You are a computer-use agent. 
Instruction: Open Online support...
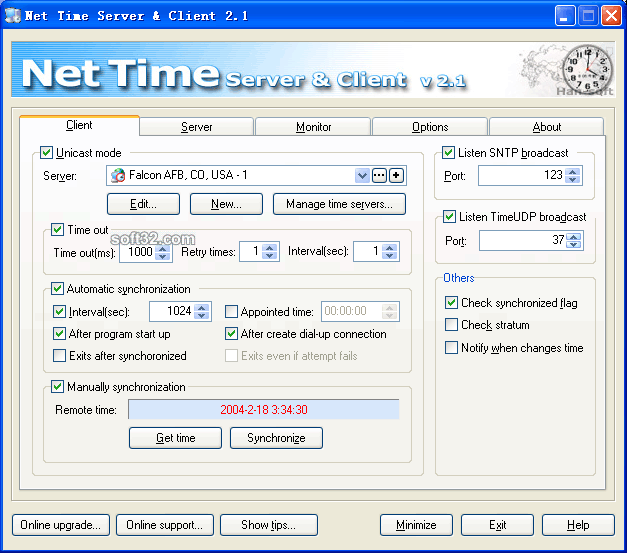[165, 525]
